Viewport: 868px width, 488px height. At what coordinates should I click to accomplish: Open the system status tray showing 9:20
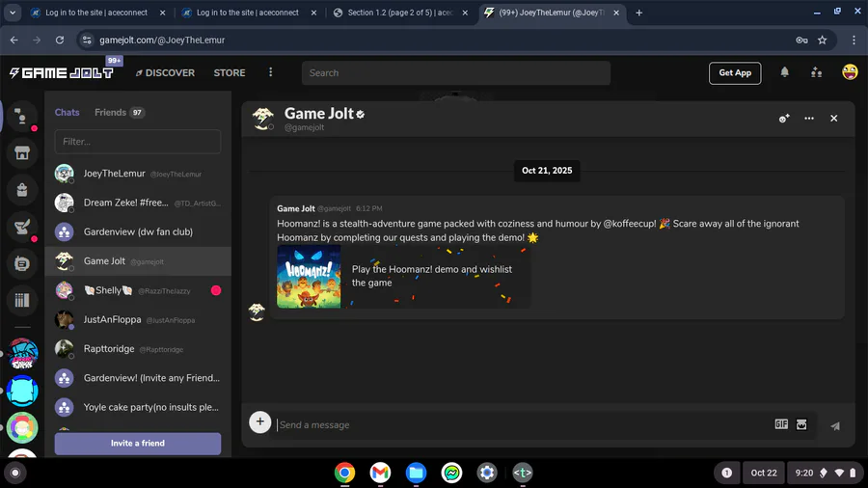(x=825, y=474)
